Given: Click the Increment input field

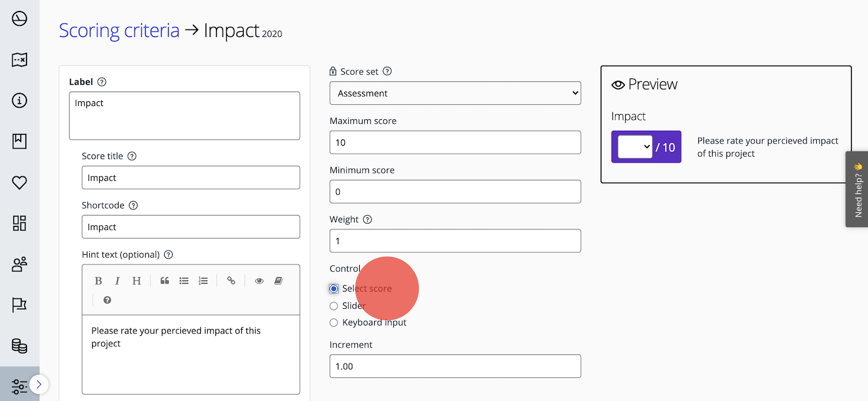Looking at the screenshot, I should point(455,366).
